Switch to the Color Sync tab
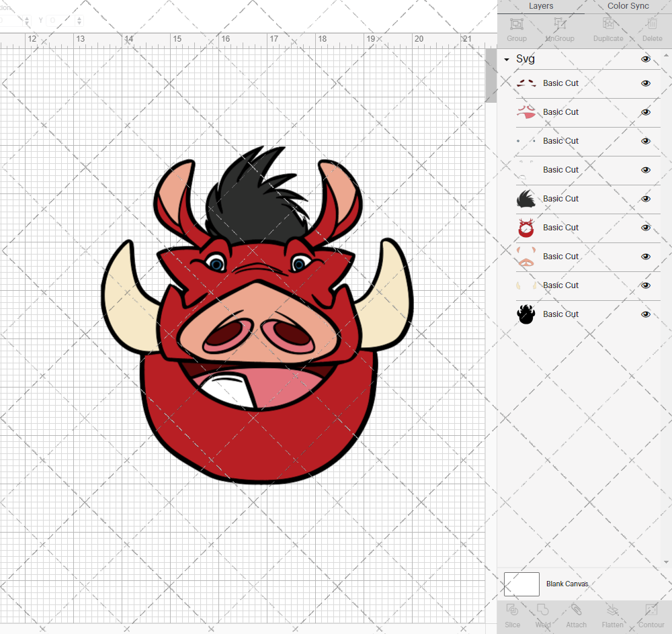The width and height of the screenshot is (672, 634). click(628, 6)
